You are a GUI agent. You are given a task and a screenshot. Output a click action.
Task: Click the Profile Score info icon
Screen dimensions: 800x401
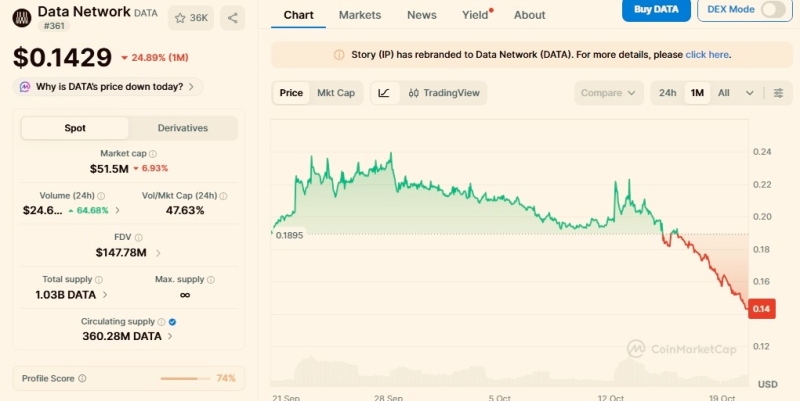[x=82, y=379]
